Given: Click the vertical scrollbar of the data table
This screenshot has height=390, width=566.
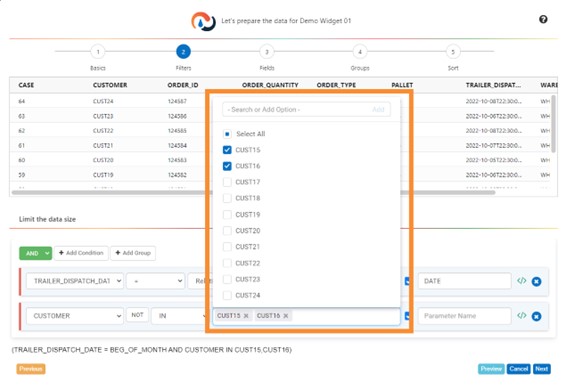Looking at the screenshot, I should pyautogui.click(x=554, y=124).
